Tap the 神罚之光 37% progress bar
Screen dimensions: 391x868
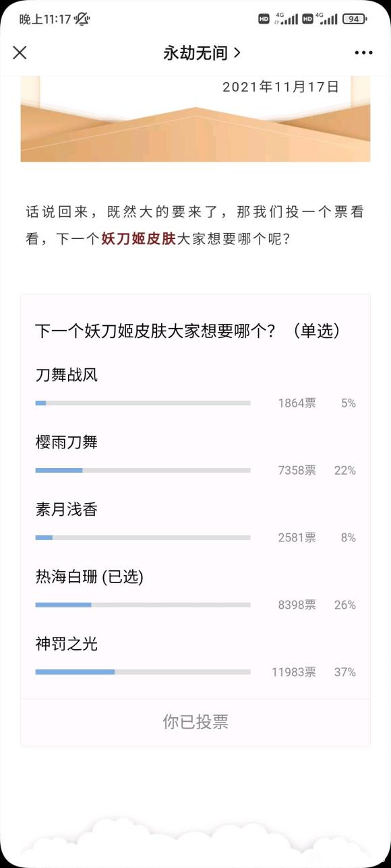[x=143, y=672]
